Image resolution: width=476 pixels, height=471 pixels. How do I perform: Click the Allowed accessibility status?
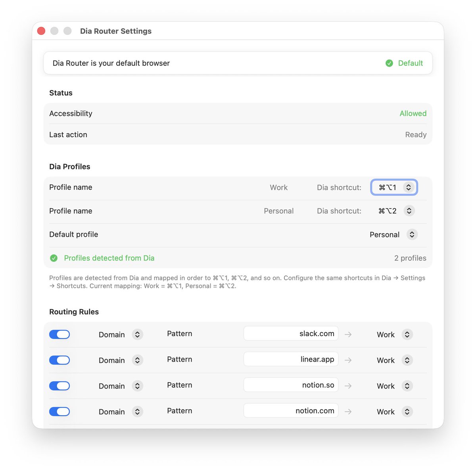413,113
